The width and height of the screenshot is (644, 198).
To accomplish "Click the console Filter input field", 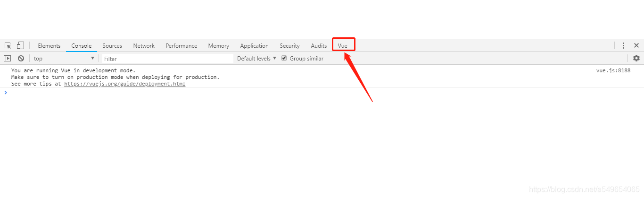I will [168, 59].
